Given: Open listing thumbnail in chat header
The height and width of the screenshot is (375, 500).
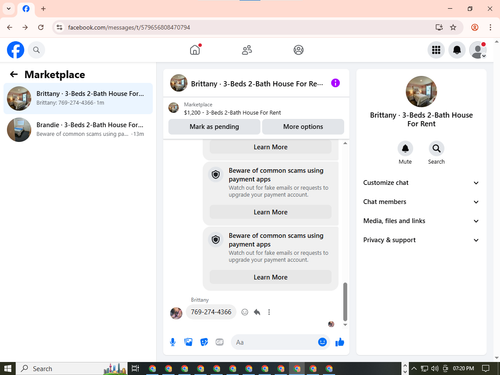Looking at the screenshot, I should pos(179,83).
